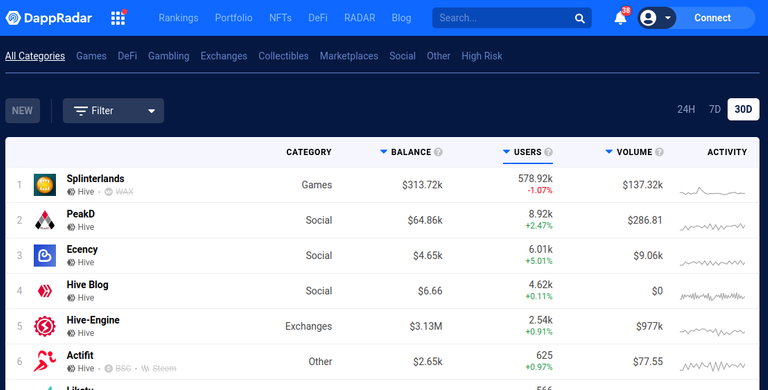This screenshot has height=390, width=768.
Task: Toggle the NEW dapps filter
Action: click(x=23, y=110)
